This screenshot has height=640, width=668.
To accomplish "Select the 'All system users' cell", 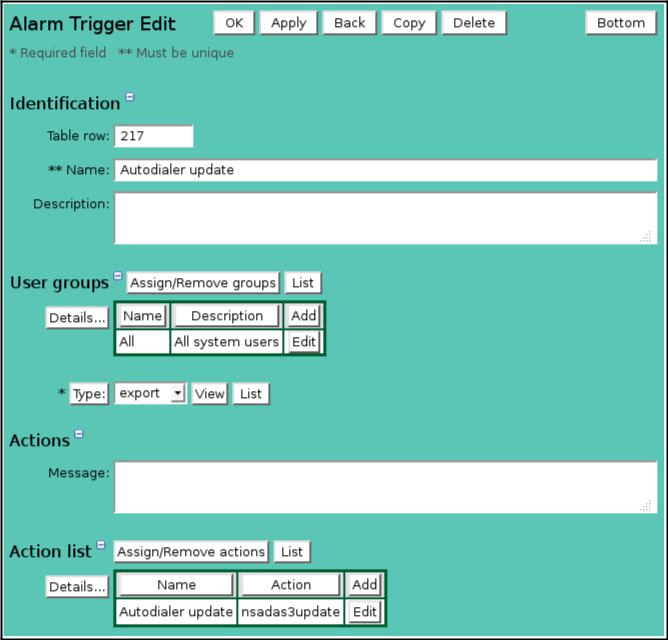I will pyautogui.click(x=227, y=342).
